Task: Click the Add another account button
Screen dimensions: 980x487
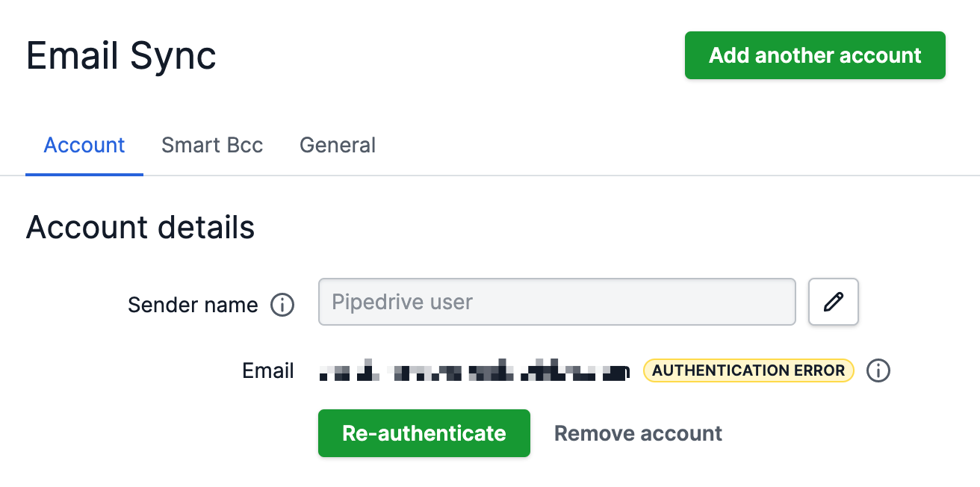Action: click(x=814, y=55)
